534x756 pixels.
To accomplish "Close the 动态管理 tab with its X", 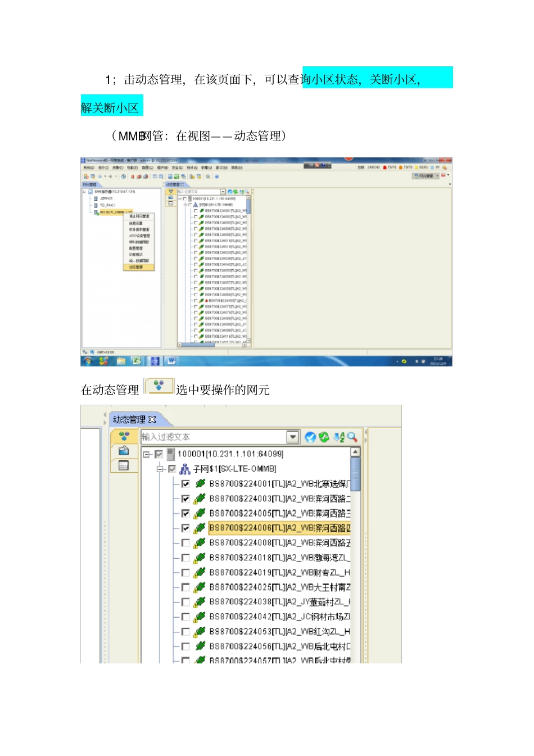I will (152, 419).
